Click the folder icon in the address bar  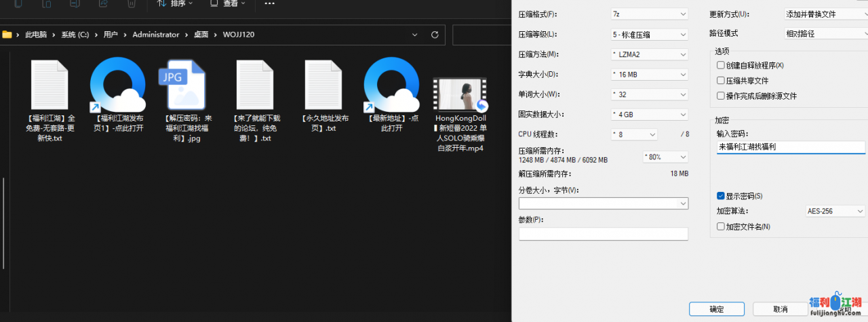click(x=7, y=35)
